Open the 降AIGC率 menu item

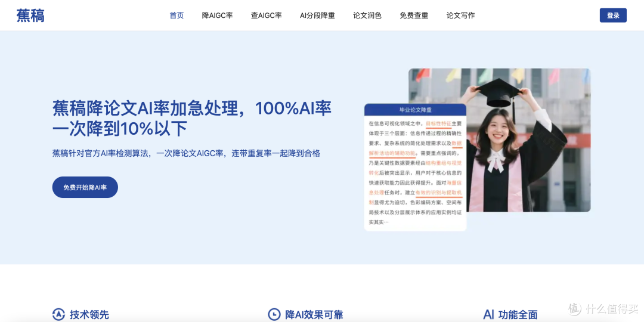pyautogui.click(x=217, y=16)
